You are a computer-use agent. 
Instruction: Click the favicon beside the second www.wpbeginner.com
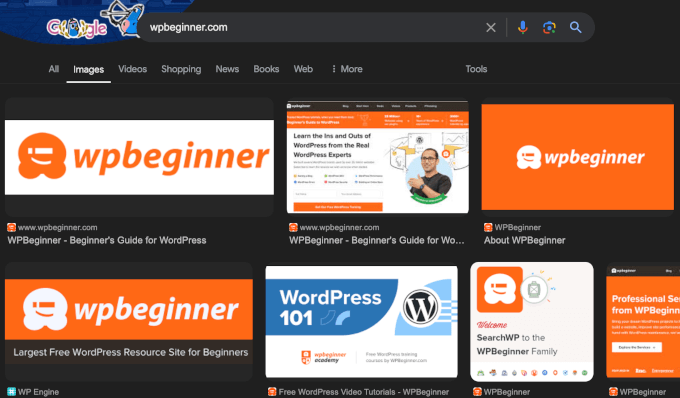[x=293, y=227]
